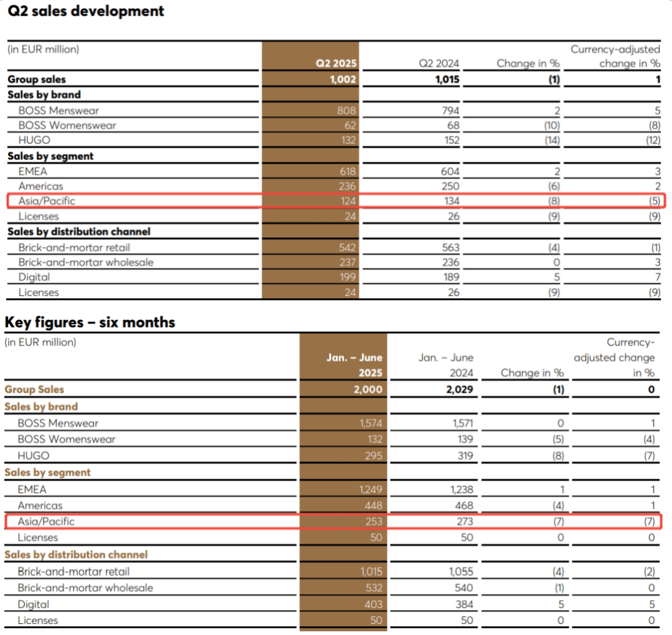The height and width of the screenshot is (635, 672).
Task: Select BOSS Menswear Q2 2024 value "794"
Action: tap(450, 111)
